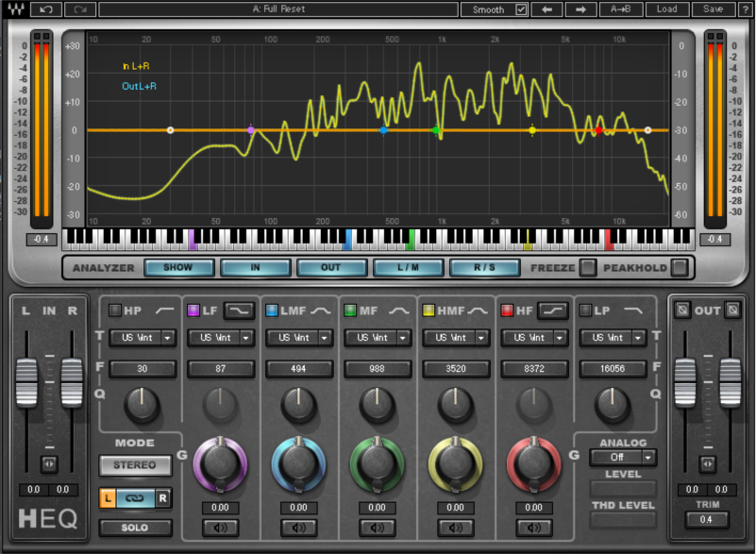This screenshot has height=554, width=756.
Task: Click input fader link arrows icon
Action: [49, 463]
